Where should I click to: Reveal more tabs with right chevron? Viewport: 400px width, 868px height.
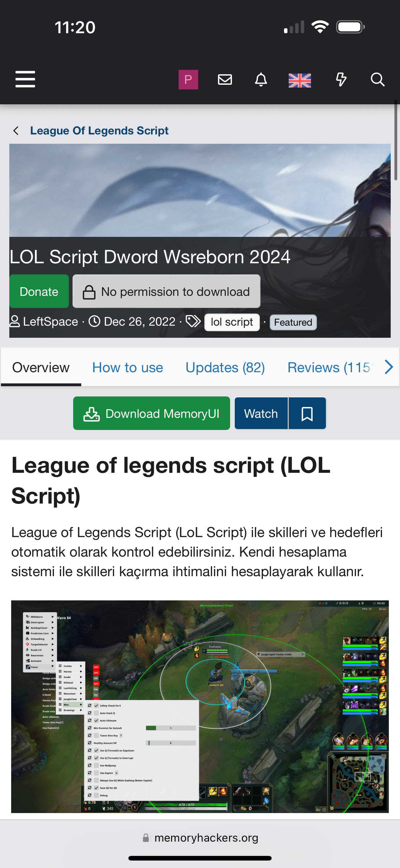tap(389, 367)
